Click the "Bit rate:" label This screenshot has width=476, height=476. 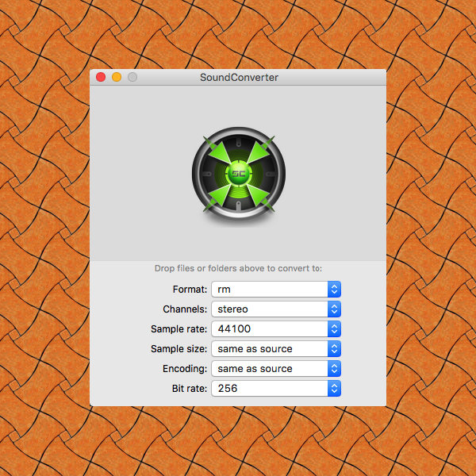(x=190, y=388)
